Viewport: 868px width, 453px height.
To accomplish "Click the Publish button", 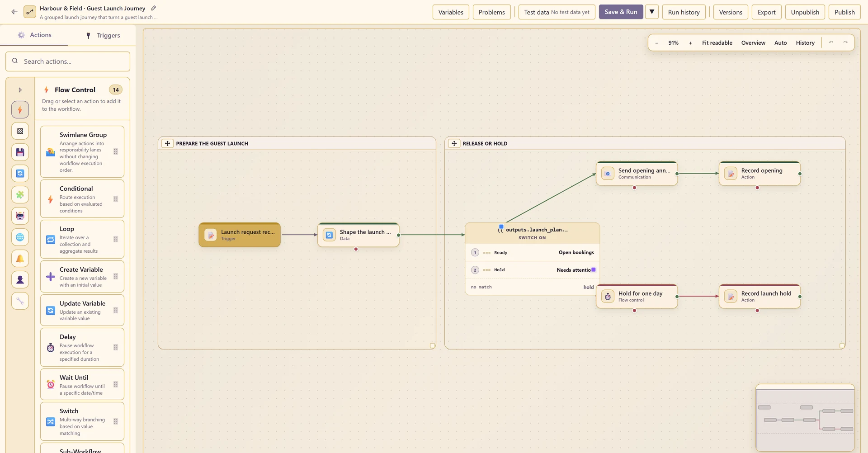I will pos(844,12).
